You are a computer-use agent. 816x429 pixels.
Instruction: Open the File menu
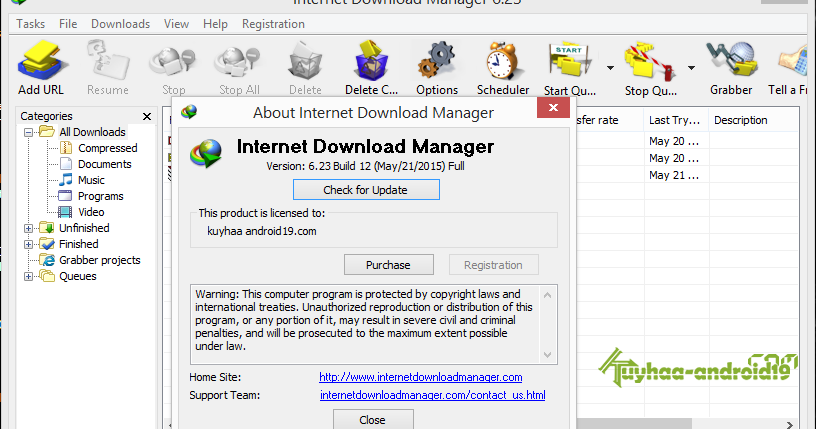68,24
